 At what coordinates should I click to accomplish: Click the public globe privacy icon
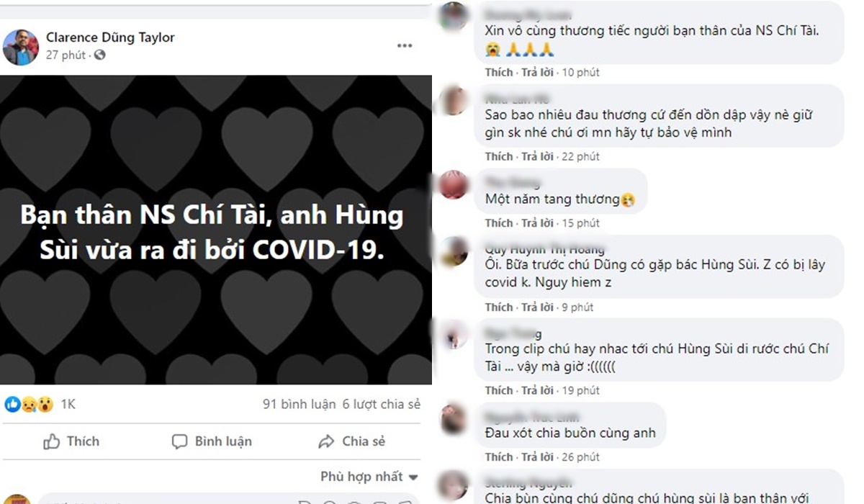(99, 55)
